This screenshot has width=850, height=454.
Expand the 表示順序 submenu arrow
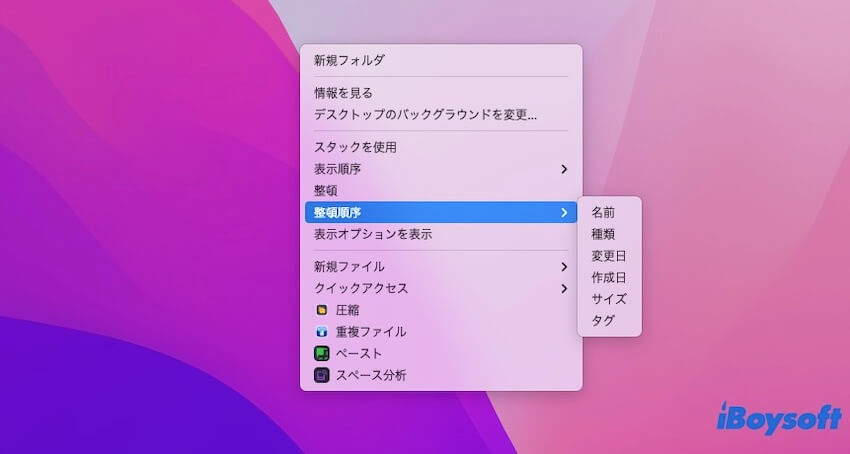(x=564, y=169)
